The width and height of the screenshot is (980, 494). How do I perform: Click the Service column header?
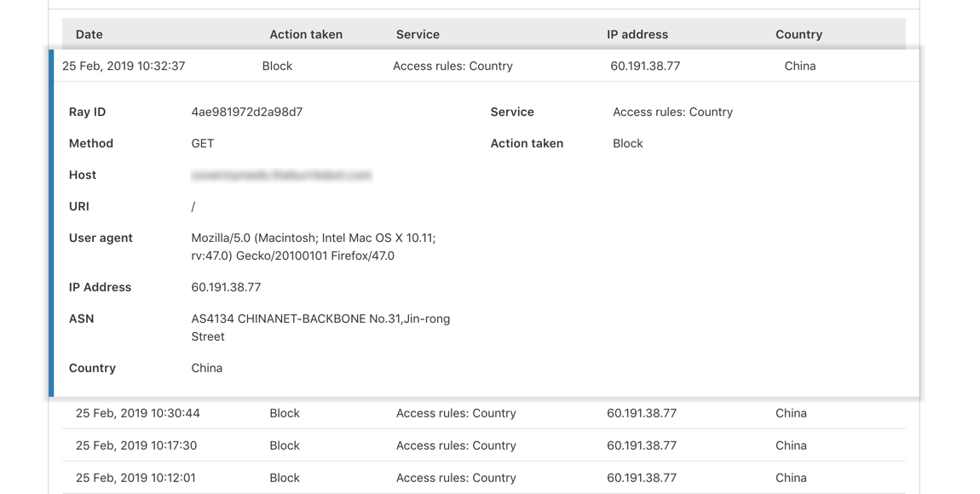pos(418,35)
